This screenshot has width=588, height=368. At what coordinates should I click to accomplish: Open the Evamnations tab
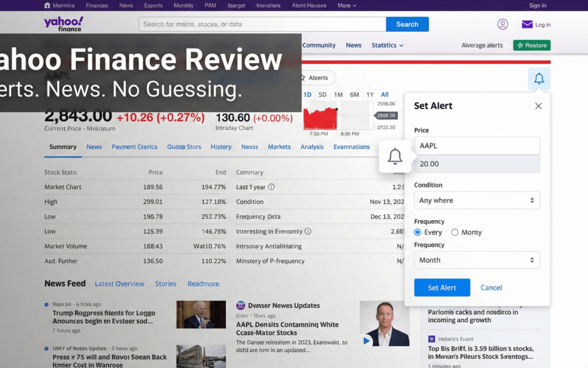coord(351,147)
